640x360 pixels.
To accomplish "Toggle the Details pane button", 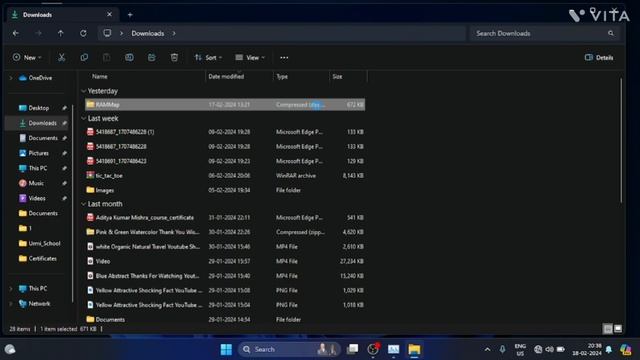I will point(599,58).
